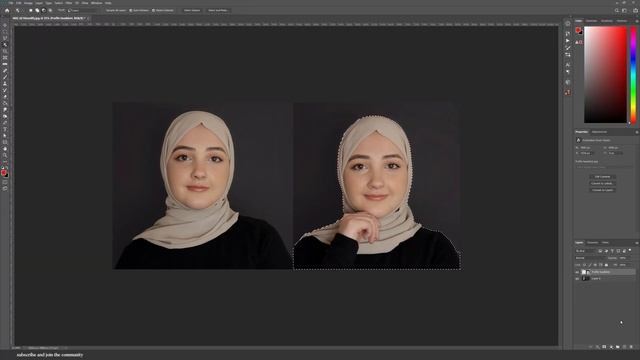Open the layer comp dropdown in Properties
This screenshot has width=640, height=360.
click(604, 167)
